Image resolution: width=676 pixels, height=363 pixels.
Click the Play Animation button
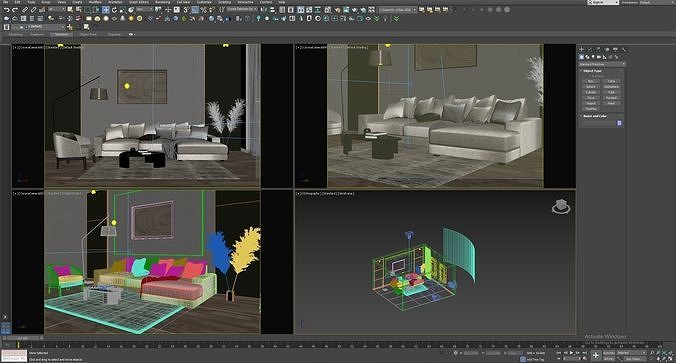coord(571,352)
